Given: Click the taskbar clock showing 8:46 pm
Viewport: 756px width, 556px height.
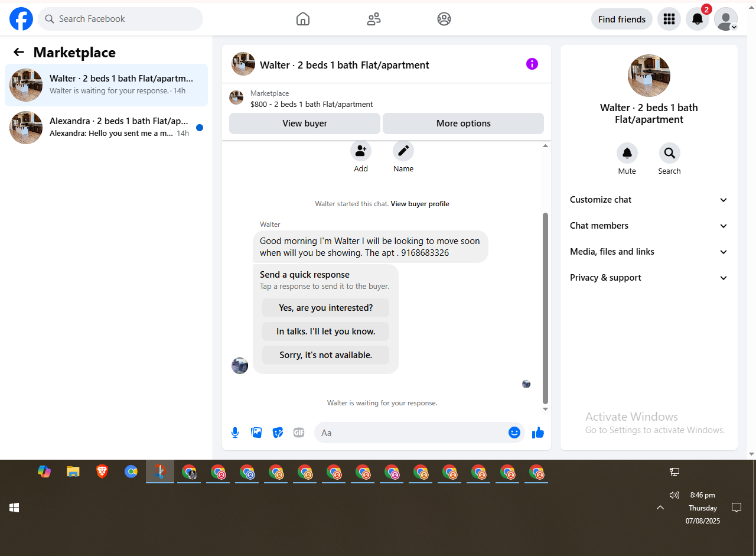Looking at the screenshot, I should (702, 495).
